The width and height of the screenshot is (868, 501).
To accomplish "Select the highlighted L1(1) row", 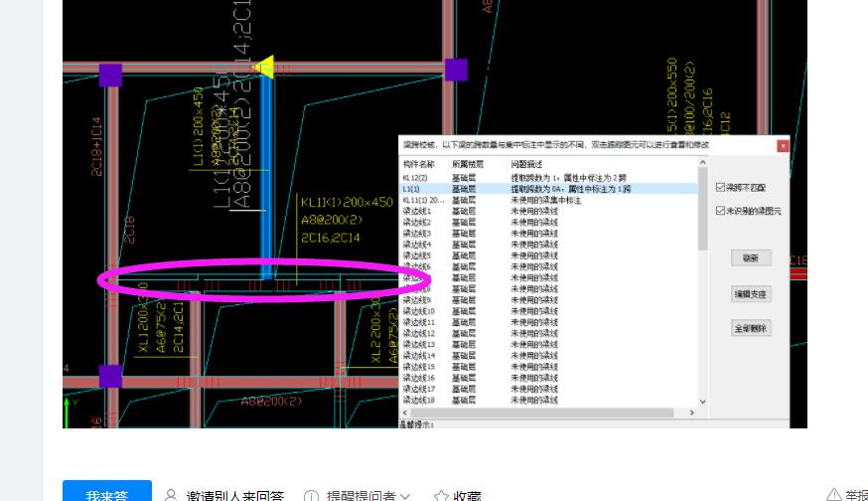I will pos(548,189).
